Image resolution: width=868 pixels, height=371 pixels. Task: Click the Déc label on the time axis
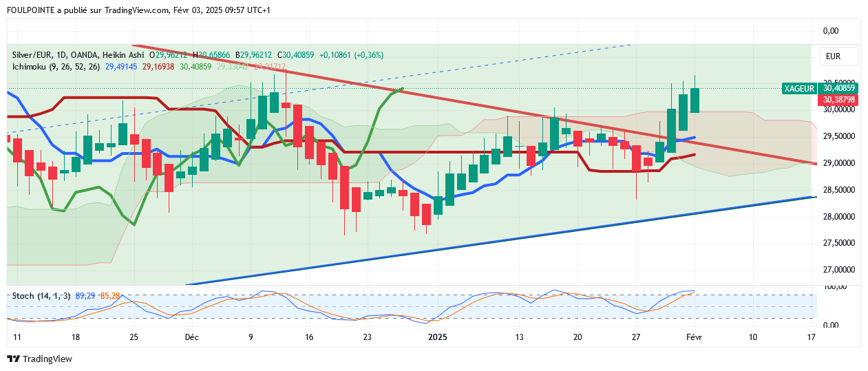coord(192,337)
